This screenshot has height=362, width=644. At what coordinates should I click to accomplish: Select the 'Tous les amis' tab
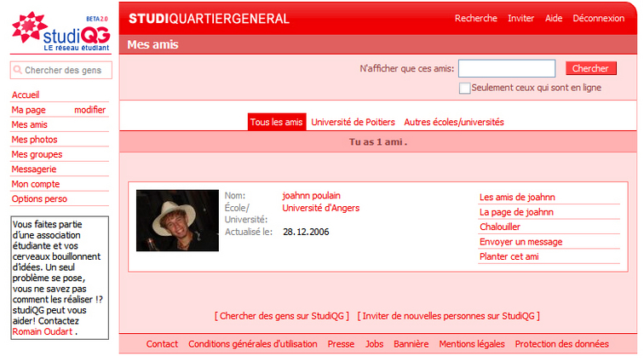click(276, 122)
